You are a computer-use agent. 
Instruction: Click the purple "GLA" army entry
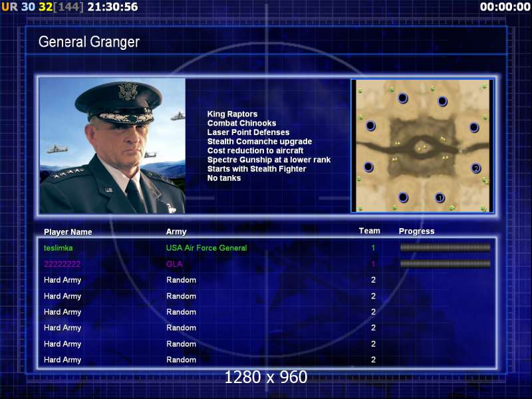tap(174, 264)
